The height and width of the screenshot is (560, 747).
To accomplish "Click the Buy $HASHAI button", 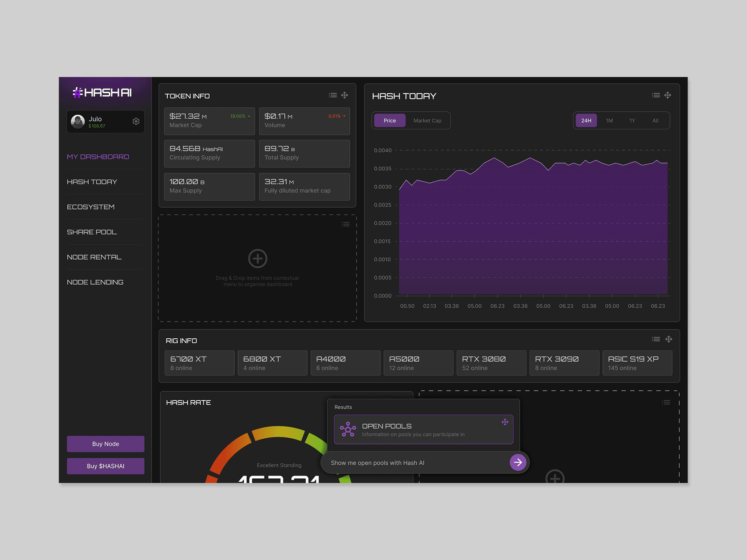I will [105, 466].
